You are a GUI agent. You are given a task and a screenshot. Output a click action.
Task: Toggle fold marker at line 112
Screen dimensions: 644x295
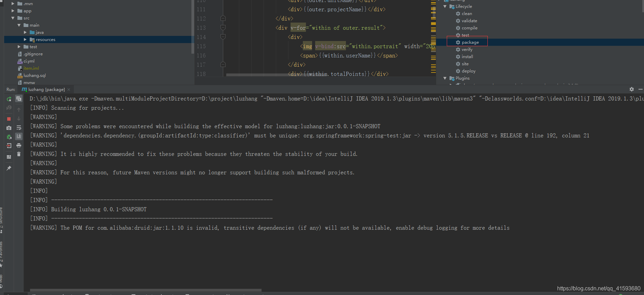pyautogui.click(x=223, y=18)
